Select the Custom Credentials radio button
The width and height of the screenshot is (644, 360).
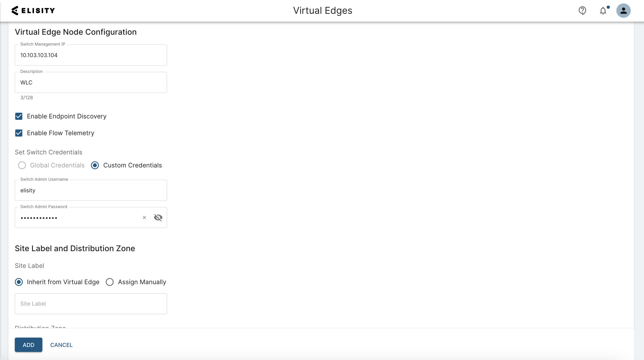tap(95, 165)
